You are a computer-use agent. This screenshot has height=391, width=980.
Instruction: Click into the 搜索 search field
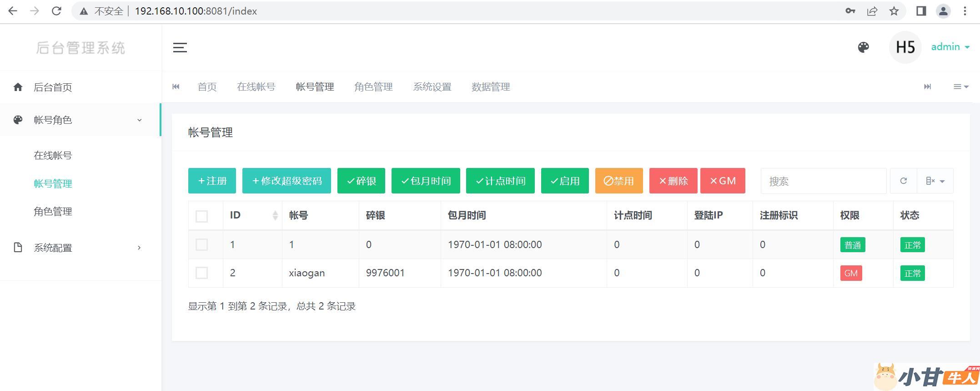[x=823, y=181]
